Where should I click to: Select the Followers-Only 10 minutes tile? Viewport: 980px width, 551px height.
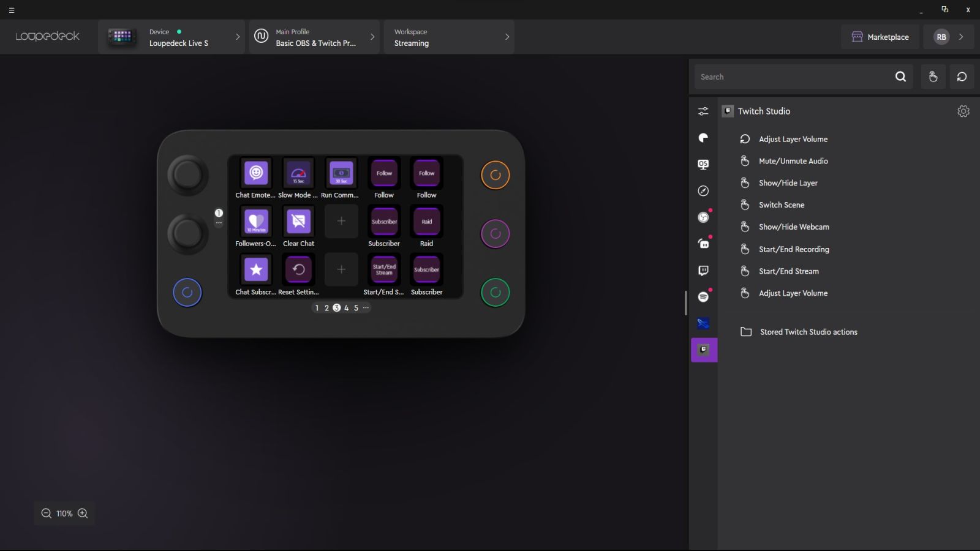tap(256, 222)
